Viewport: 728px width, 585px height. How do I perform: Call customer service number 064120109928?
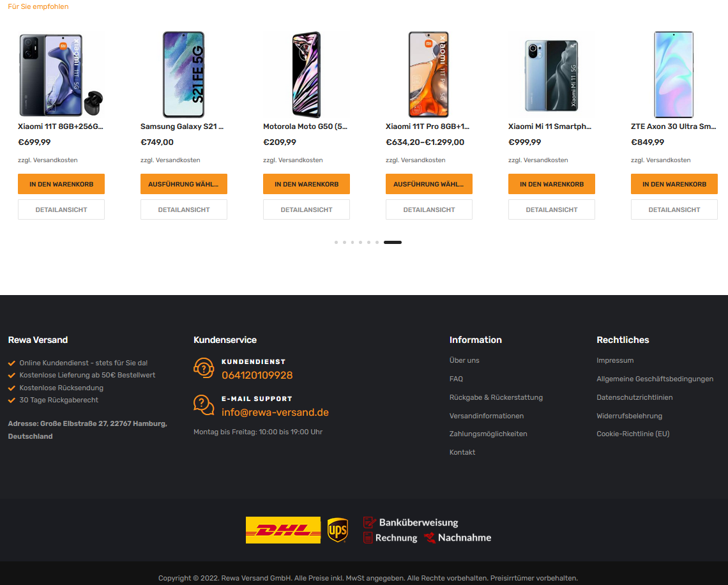click(257, 375)
